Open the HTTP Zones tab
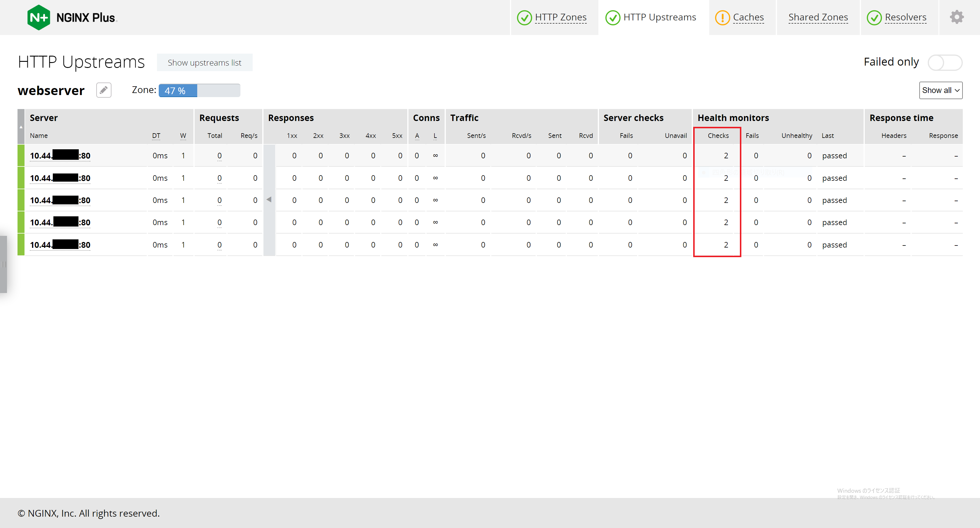The width and height of the screenshot is (980, 528). coord(560,17)
